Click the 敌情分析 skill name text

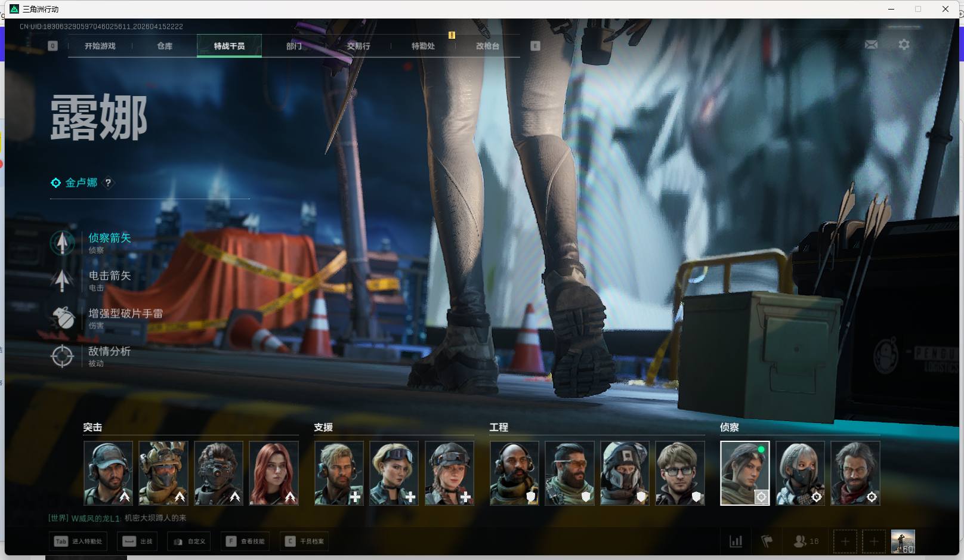110,351
